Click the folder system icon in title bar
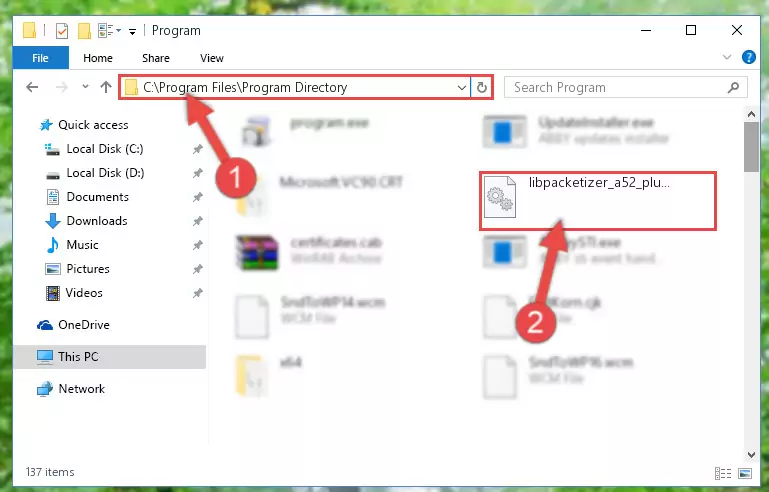769x492 pixels. tap(29, 30)
